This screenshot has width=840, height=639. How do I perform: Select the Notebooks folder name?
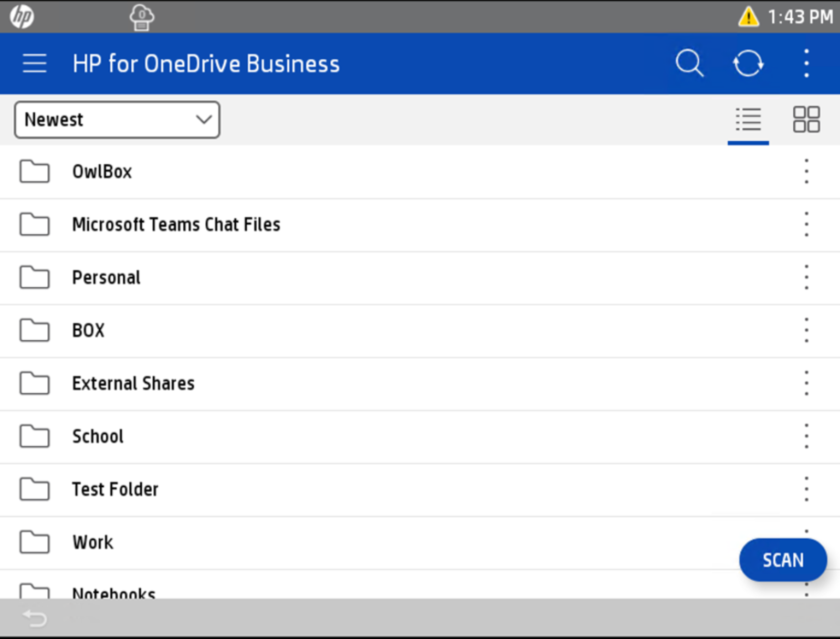tap(114, 593)
